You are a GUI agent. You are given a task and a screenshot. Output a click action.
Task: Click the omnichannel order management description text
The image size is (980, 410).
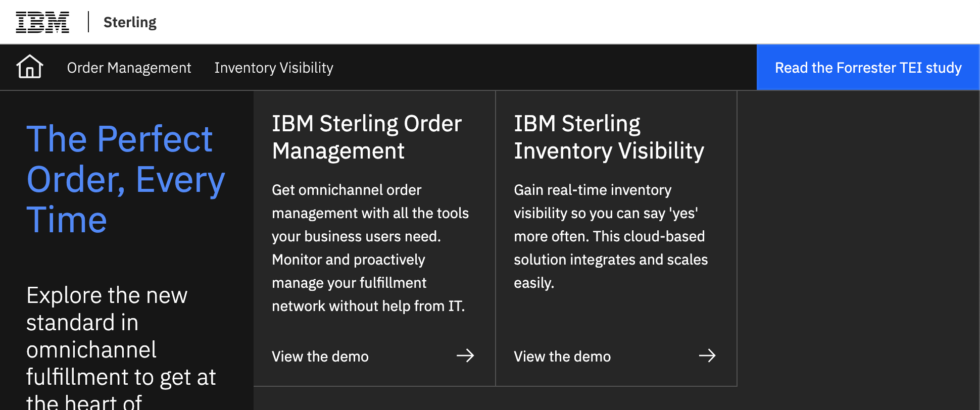[x=370, y=248]
